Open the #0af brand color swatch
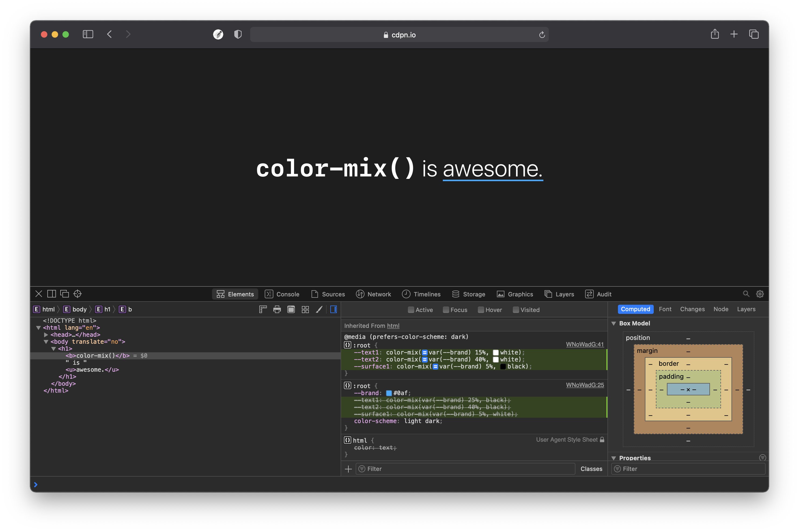Image resolution: width=799 pixels, height=532 pixels. pos(389,393)
